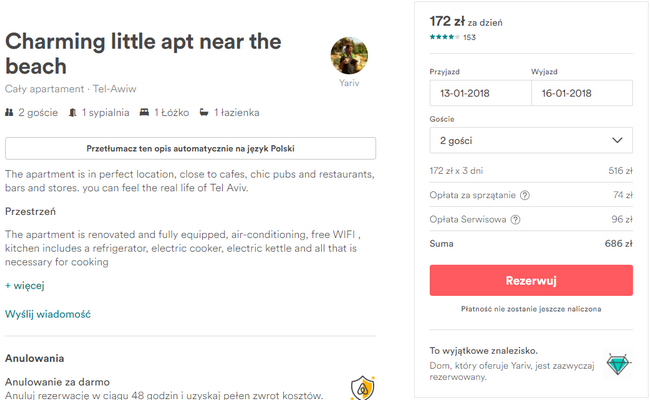This screenshot has width=650, height=400.
Task: Expand the 2 gości guests dropdown
Action: pos(531,141)
